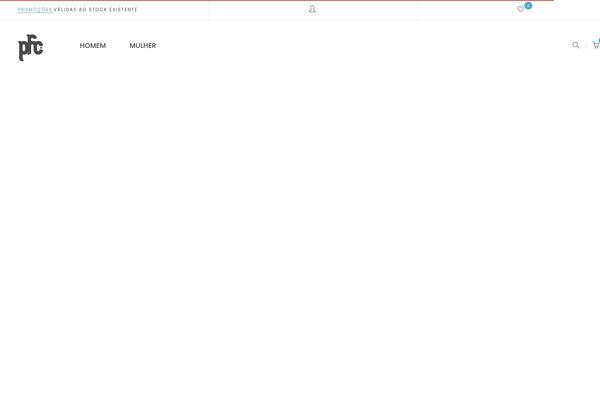Click the wishlist counter badge showing 0
The height and width of the screenshot is (400, 600).
coord(528,5)
